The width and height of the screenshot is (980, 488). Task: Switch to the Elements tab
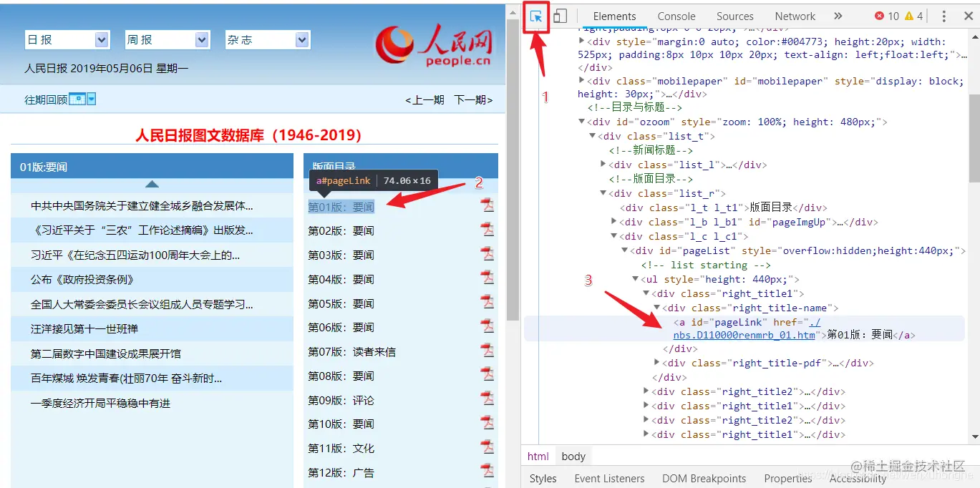coord(614,16)
